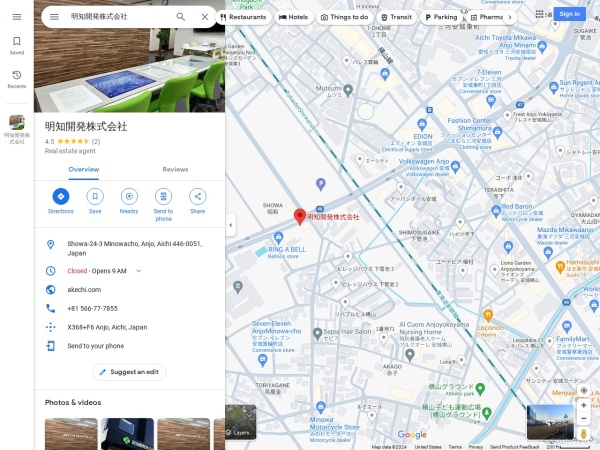Switch to the Overview tab
Image resolution: width=600 pixels, height=450 pixels.
click(x=83, y=170)
